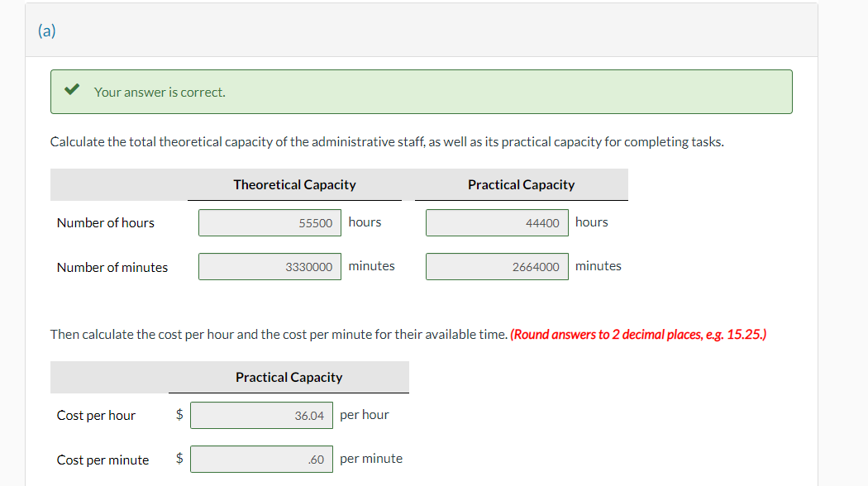Click the Theoretical Capacity column header
Screen dimensions: 868x486
(294, 184)
